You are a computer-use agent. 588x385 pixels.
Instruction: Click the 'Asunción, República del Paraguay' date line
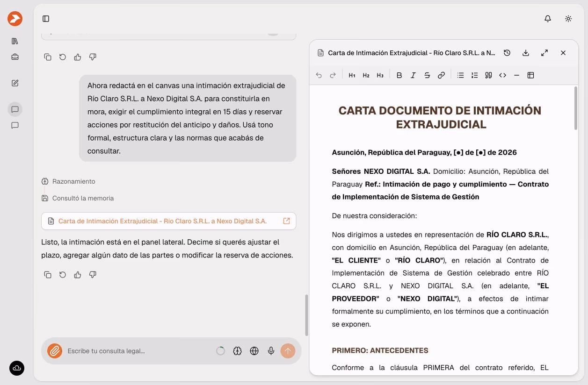click(424, 152)
